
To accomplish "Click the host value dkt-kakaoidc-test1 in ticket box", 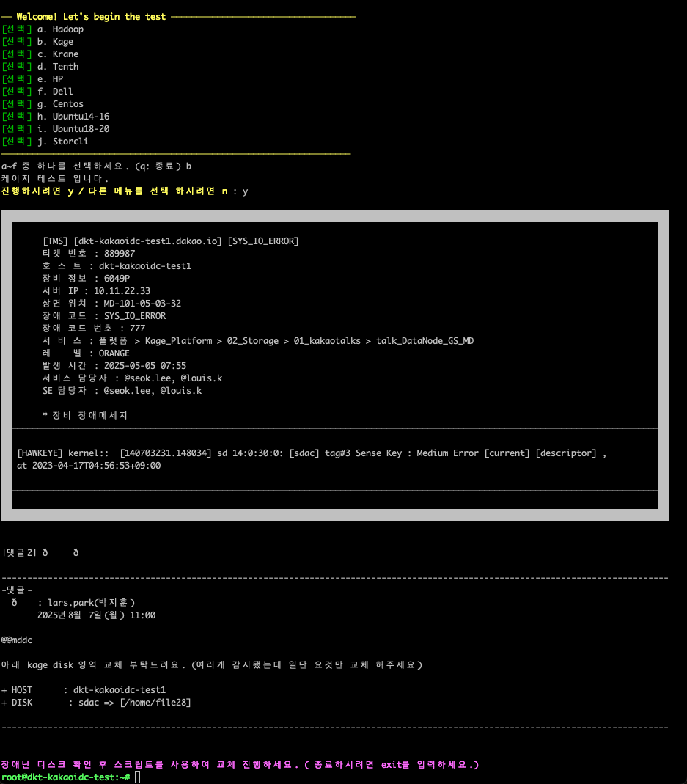I will pos(145,266).
